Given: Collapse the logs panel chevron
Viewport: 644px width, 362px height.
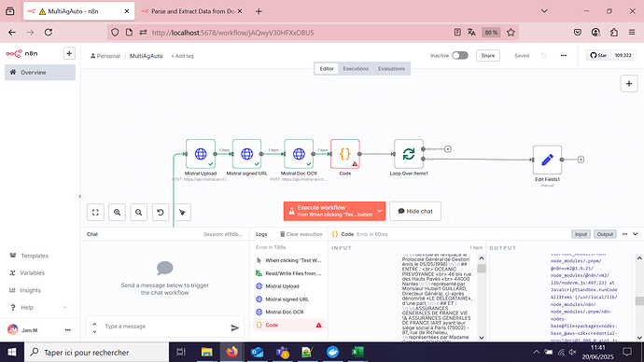Looking at the screenshot, I should (636, 234).
